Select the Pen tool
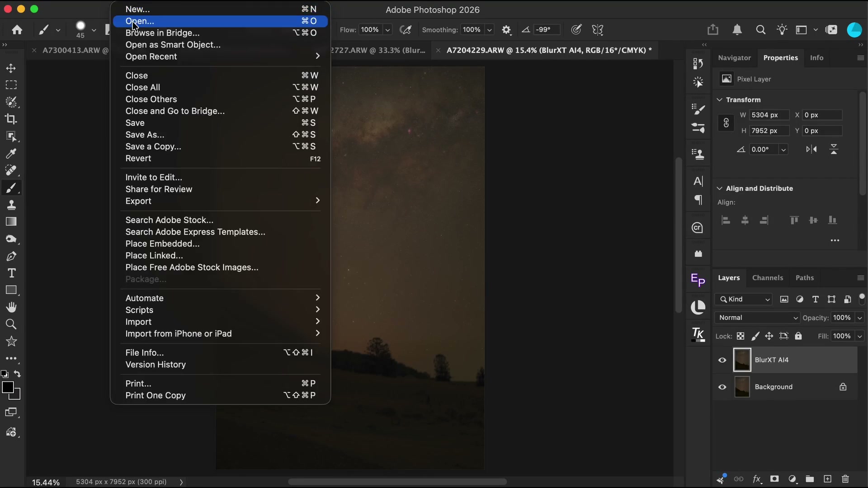Image resolution: width=868 pixels, height=488 pixels. 11,256
